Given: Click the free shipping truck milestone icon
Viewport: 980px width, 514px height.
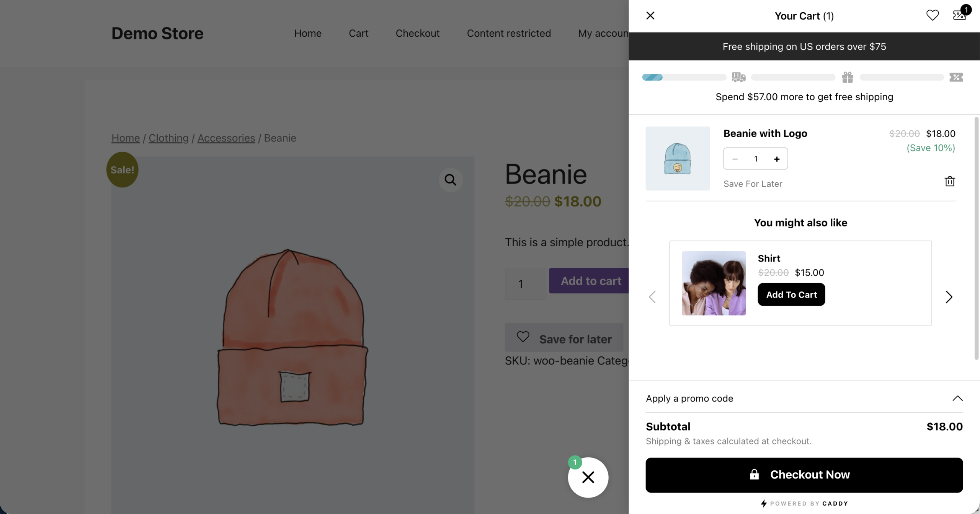Looking at the screenshot, I should [738, 77].
